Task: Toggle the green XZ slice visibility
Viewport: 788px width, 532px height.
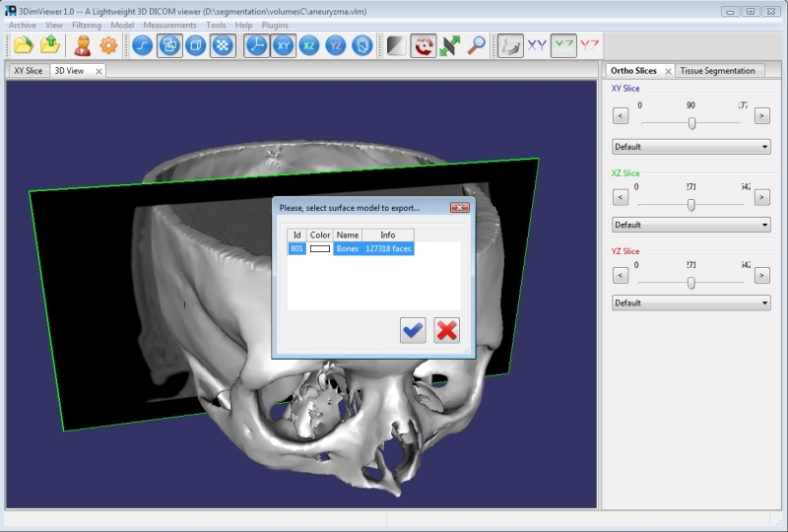Action: click(563, 45)
